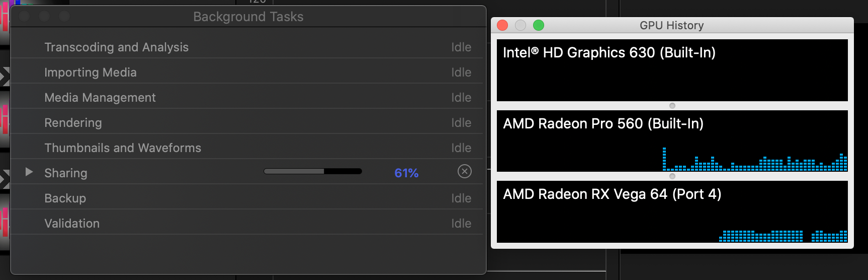The width and height of the screenshot is (868, 280).
Task: Close the GPU History window
Action: coord(502,25)
